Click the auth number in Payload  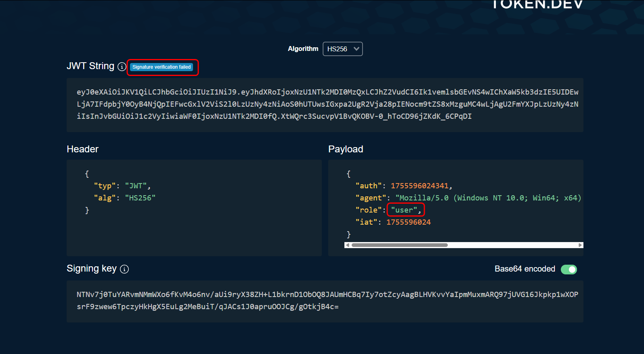420,186
